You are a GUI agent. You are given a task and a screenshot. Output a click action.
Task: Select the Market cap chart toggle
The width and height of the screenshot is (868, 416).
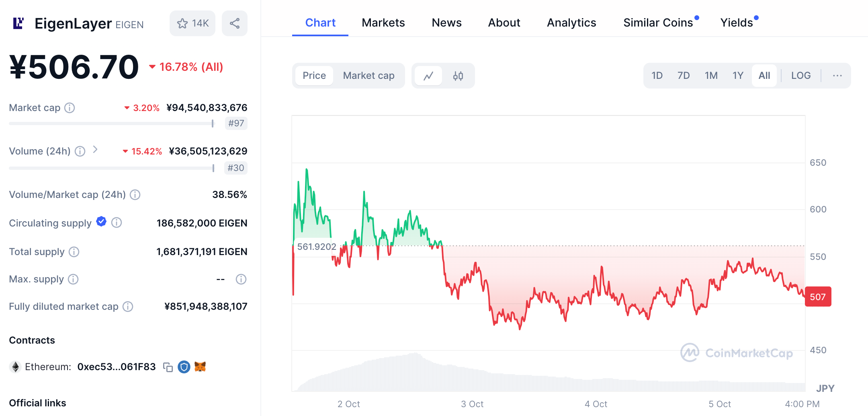pyautogui.click(x=368, y=76)
